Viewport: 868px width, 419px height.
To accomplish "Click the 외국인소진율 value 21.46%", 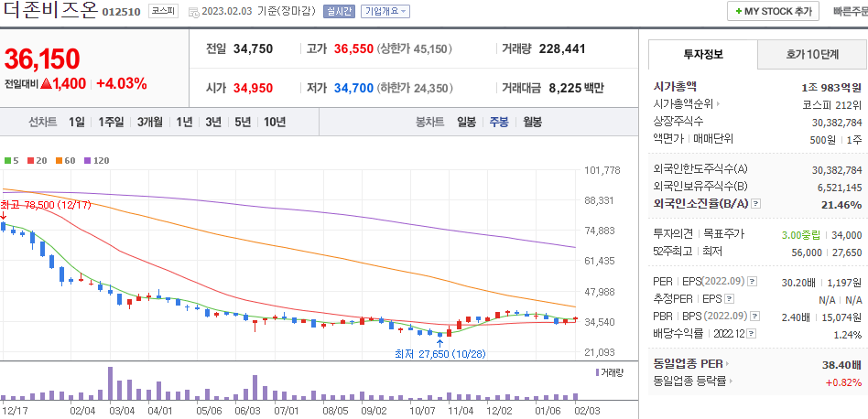I will [x=841, y=205].
